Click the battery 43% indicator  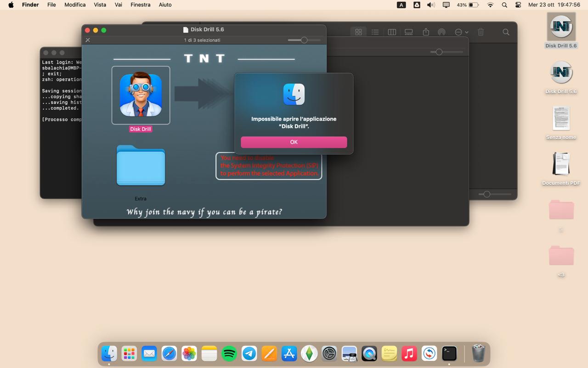click(x=468, y=5)
